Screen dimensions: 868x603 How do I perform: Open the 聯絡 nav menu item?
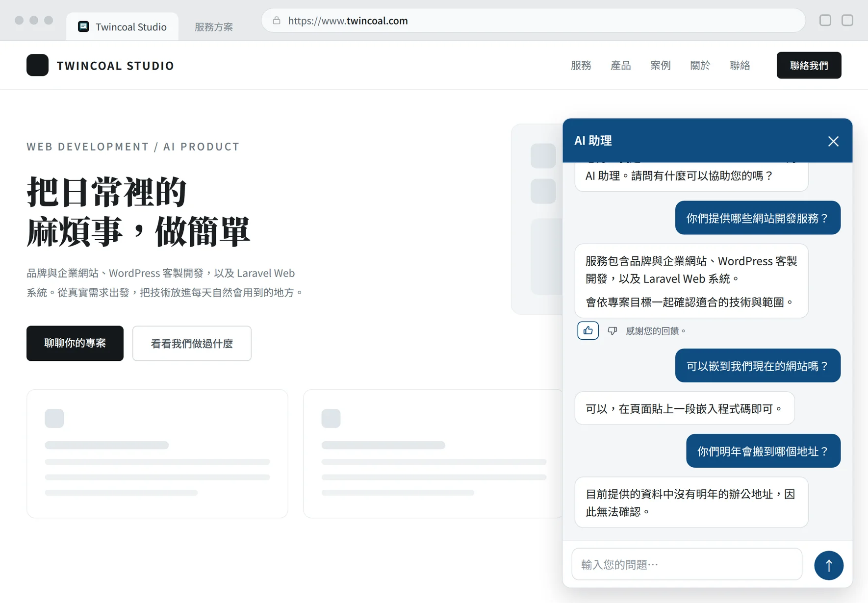(x=740, y=65)
